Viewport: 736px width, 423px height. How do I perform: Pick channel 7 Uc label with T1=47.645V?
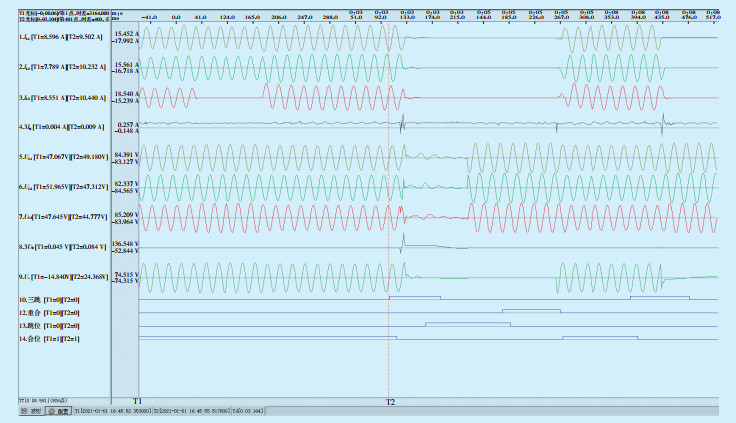coord(57,217)
